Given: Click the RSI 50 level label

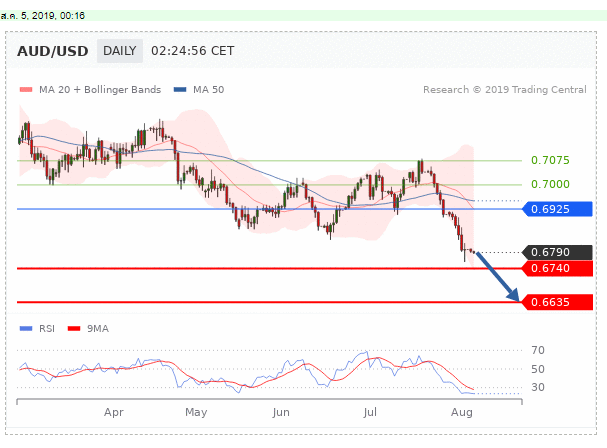Looking at the screenshot, I should [538, 369].
